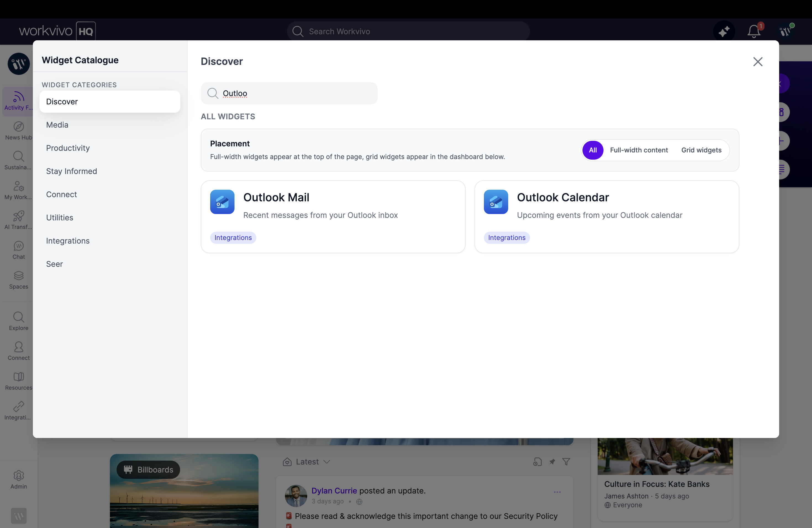Open Dylan Currie post options menu

coord(557,492)
